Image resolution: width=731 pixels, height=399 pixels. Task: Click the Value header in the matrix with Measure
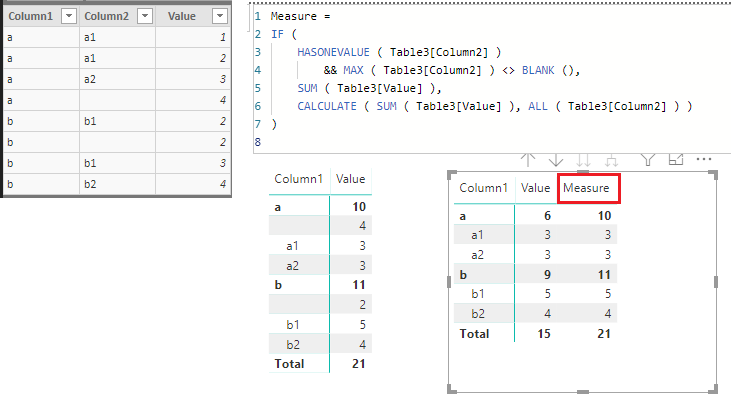(536, 188)
